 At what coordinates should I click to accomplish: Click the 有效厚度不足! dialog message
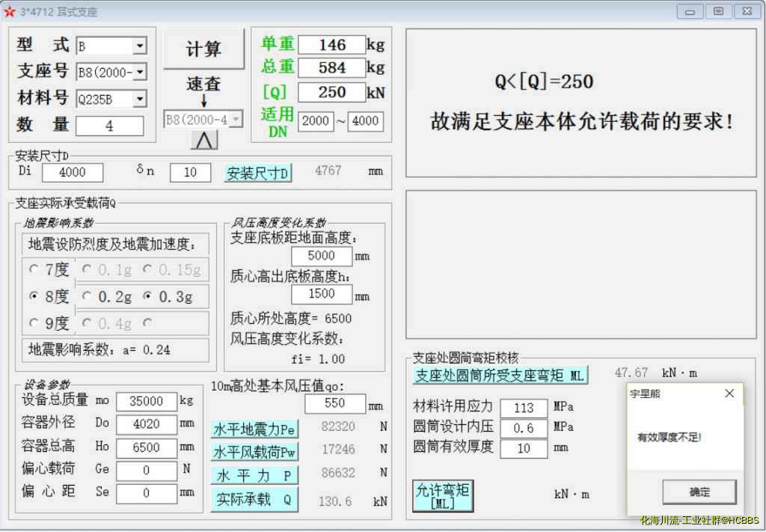670,438
